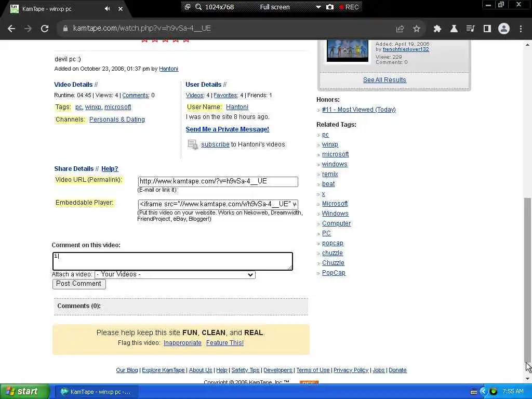
Task: Reload the KamTape page
Action: (x=45, y=29)
